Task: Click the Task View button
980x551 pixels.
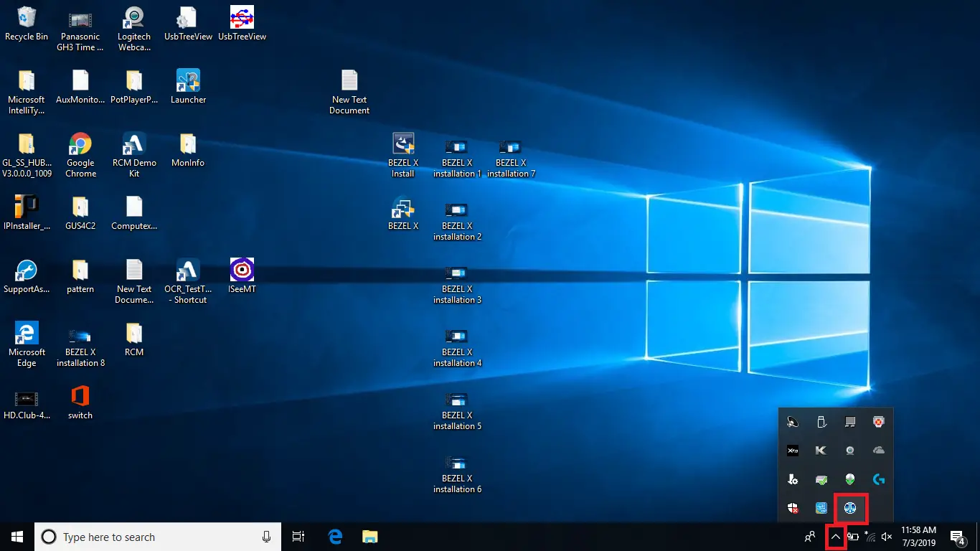Action: point(298,537)
